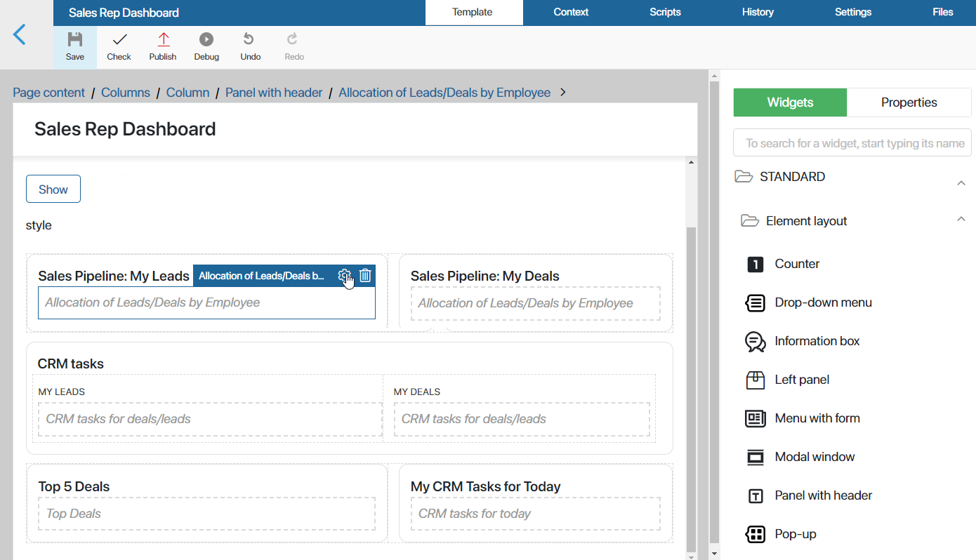
Task: Click the Top 5 Deals header
Action: point(74,487)
